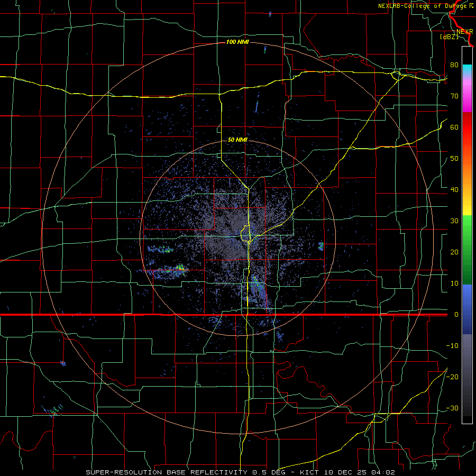Click the 70 value on dBZ scale
Image resolution: width=476 pixels, height=476 pixels.
(454, 96)
